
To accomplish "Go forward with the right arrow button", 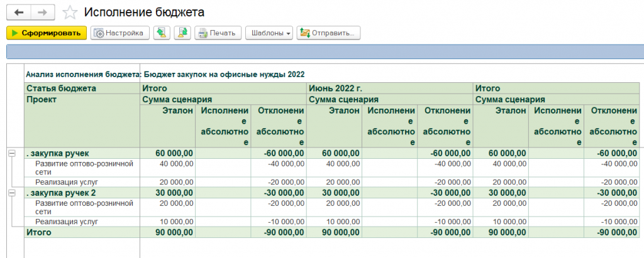I will pos(42,13).
